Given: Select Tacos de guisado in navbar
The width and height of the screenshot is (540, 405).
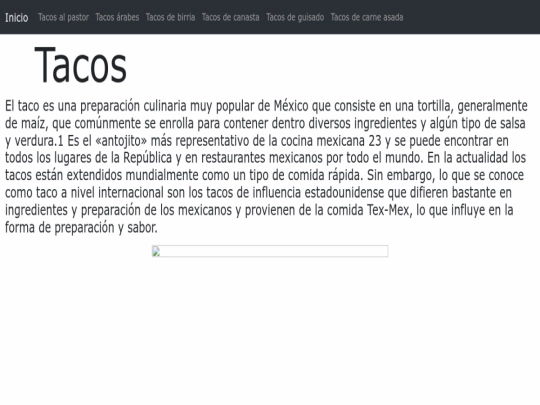Looking at the screenshot, I should [x=295, y=17].
